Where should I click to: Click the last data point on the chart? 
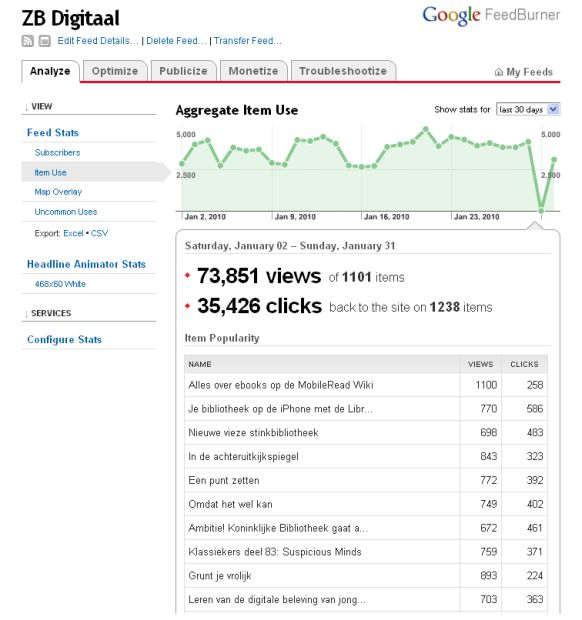coord(554,160)
